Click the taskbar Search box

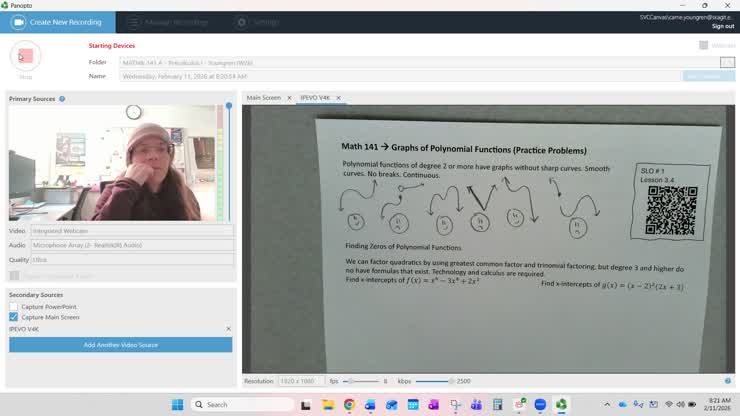click(x=243, y=405)
